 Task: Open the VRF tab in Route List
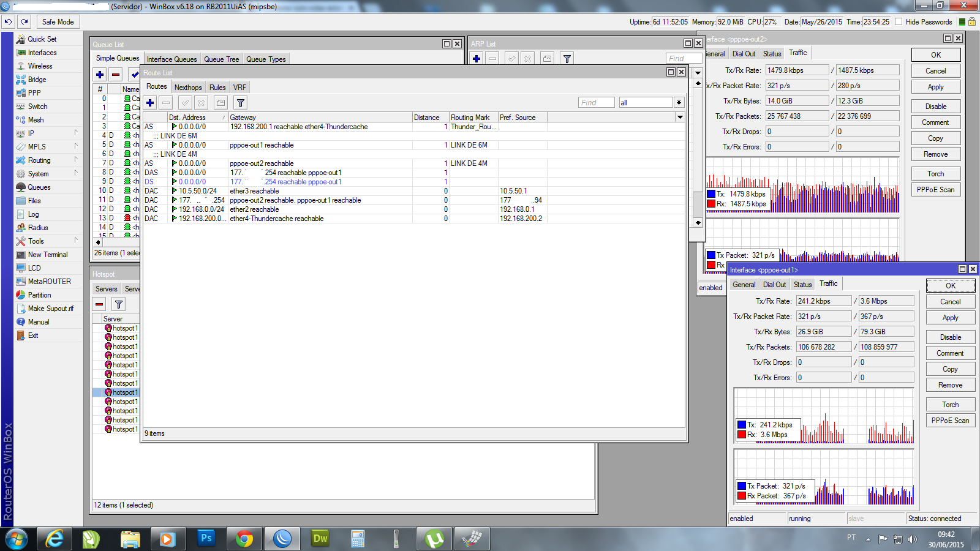(239, 88)
